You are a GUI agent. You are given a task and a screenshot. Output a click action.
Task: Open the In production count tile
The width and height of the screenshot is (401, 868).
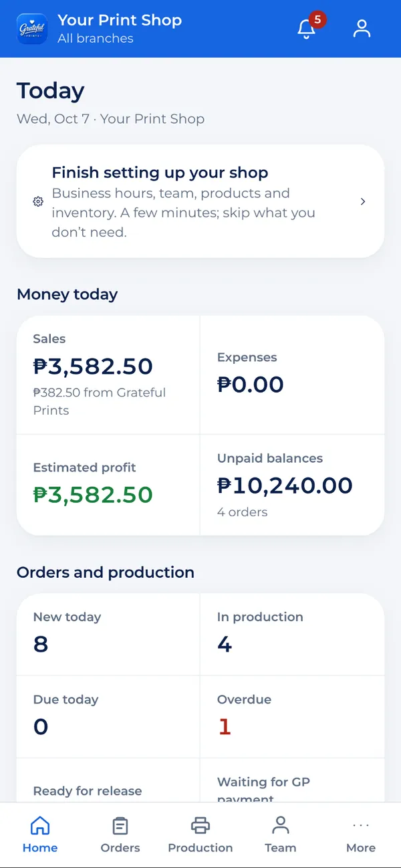coord(292,634)
